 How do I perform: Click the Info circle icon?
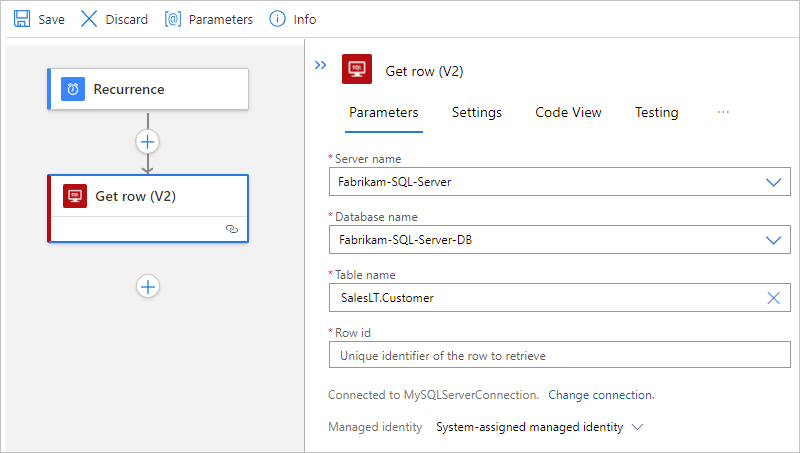click(x=279, y=19)
